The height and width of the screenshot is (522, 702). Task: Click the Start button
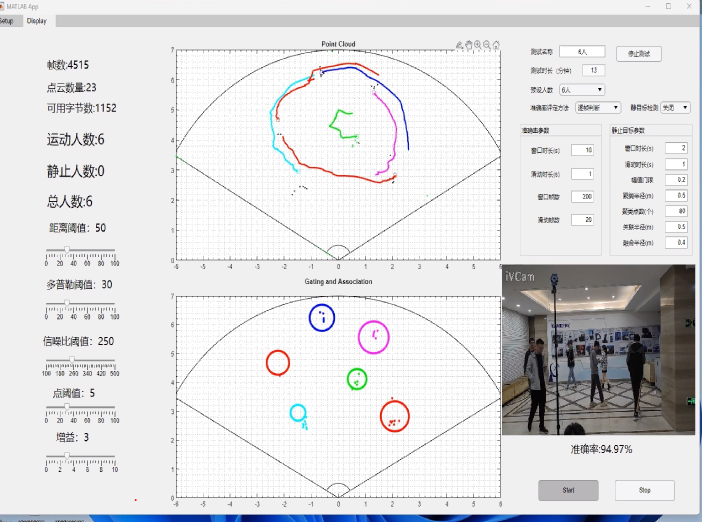pos(568,490)
